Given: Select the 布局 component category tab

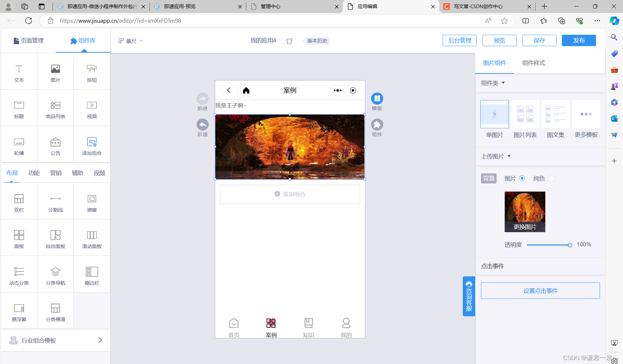Looking at the screenshot, I should click(x=12, y=173).
